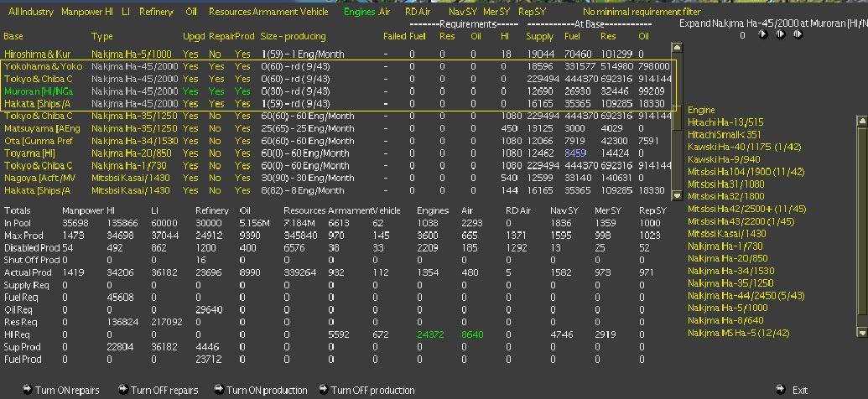This screenshot has height=399, width=868.
Task: Switch to the Rep SY filter
Action: [x=532, y=12]
